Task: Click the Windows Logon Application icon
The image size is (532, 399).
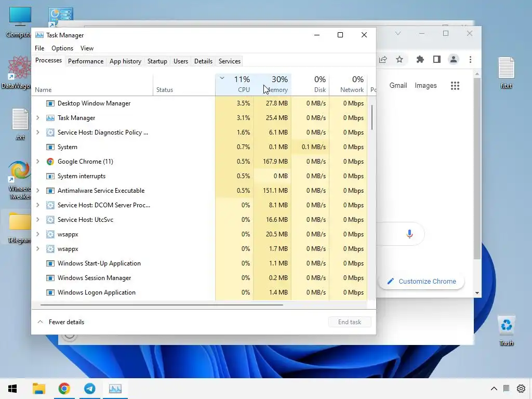Action: [x=50, y=292]
